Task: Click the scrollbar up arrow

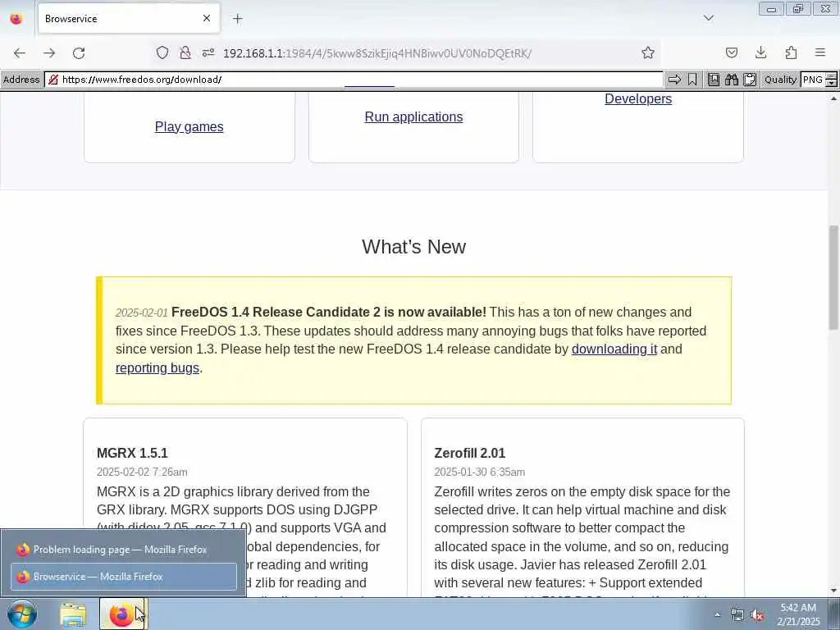Action: 833,98
